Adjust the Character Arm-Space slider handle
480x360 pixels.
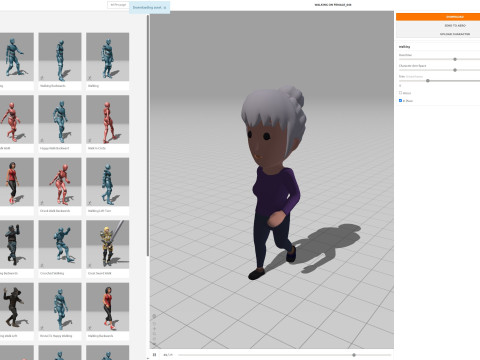455,70
